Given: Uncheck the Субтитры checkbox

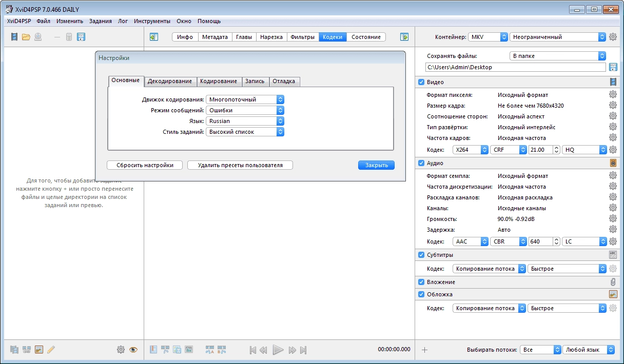Looking at the screenshot, I should click(421, 255).
